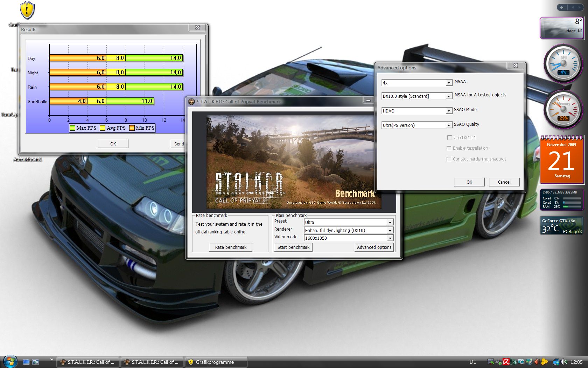Viewport: 588px width, 368px height.
Task: Click OK in the Results window
Action: [113, 144]
